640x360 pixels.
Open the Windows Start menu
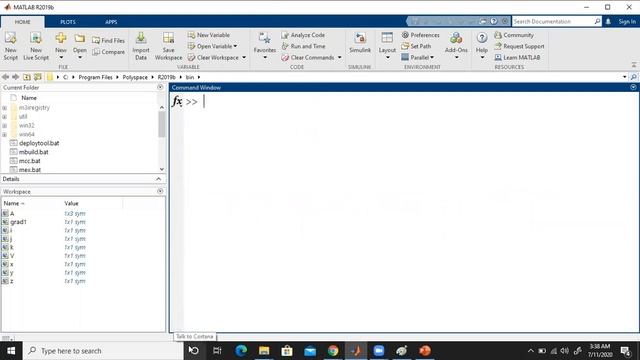click(x=11, y=351)
